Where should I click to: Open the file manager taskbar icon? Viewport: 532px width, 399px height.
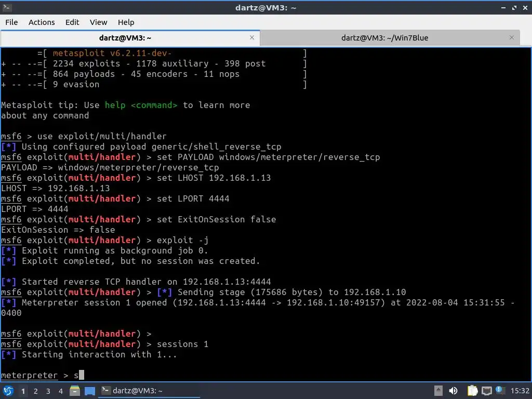[x=75, y=391]
